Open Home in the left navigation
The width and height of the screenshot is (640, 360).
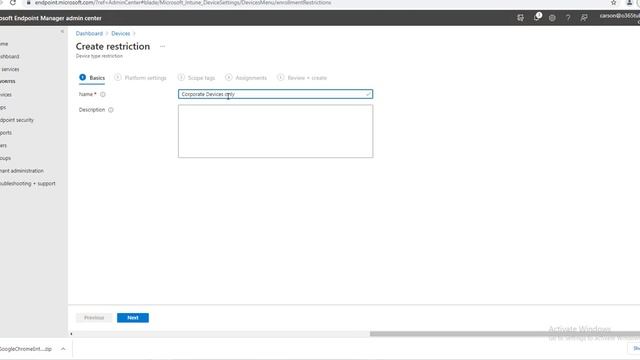click(4, 44)
